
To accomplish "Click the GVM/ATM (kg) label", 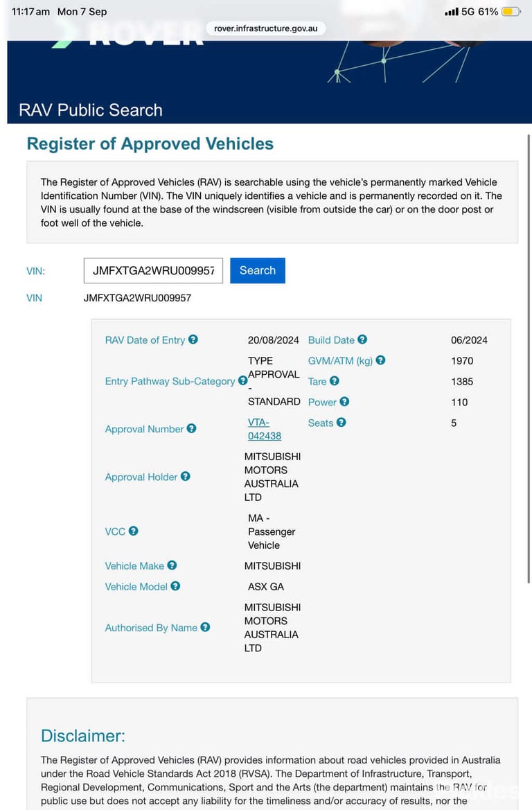I will pyautogui.click(x=340, y=360).
